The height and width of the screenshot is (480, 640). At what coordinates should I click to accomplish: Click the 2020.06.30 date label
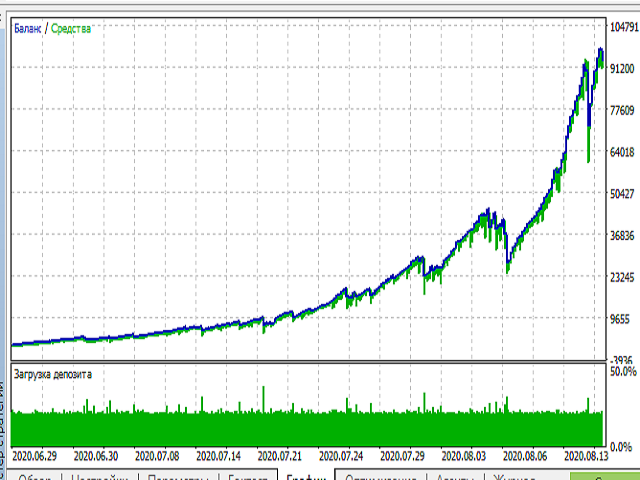(96, 456)
